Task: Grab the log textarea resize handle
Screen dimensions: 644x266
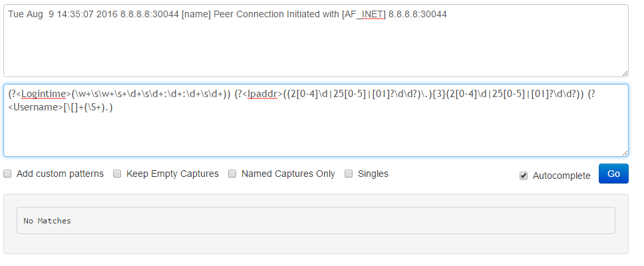Action: click(x=624, y=72)
